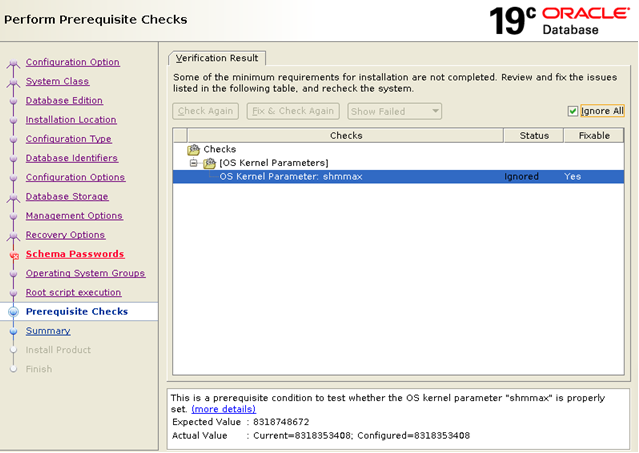Screen dimensions: 639x453
Task: Click the Checks column header
Action: (x=346, y=136)
